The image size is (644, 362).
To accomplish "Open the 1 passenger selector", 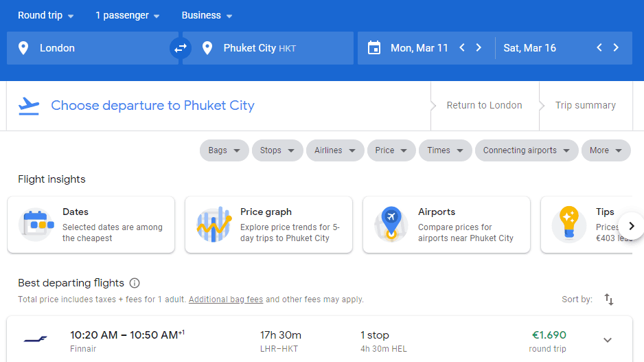I will [128, 16].
